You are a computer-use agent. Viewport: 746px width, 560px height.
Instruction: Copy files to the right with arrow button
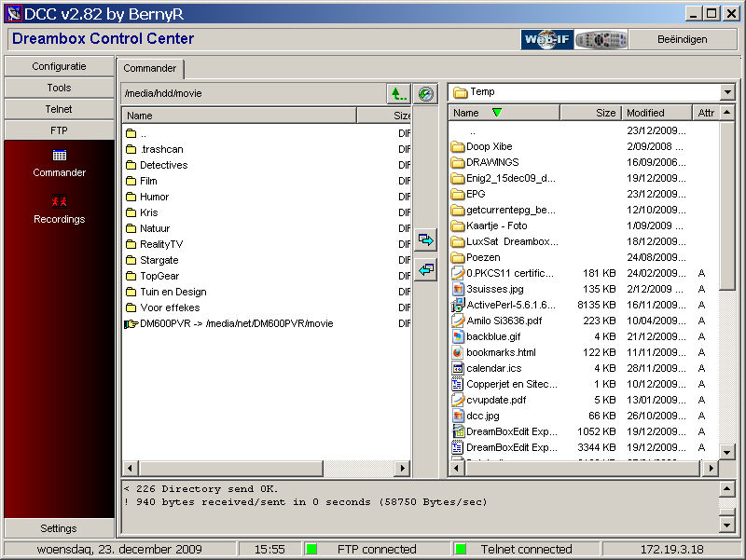425,239
